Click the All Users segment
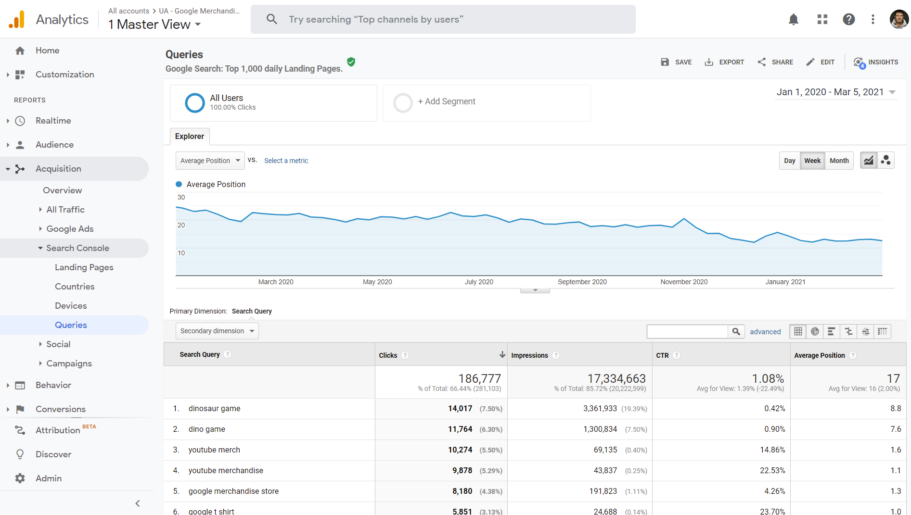This screenshot has height=515, width=911. click(274, 103)
